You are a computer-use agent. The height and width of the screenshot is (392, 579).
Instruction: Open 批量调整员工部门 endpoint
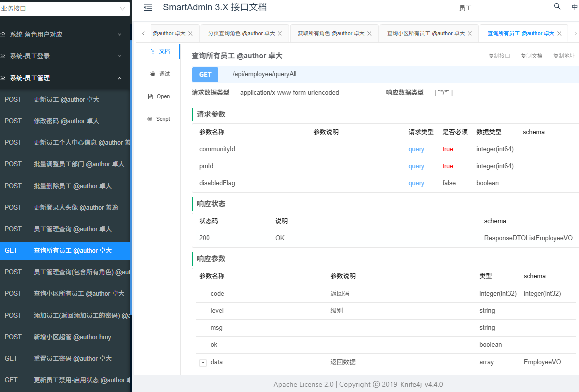65,164
